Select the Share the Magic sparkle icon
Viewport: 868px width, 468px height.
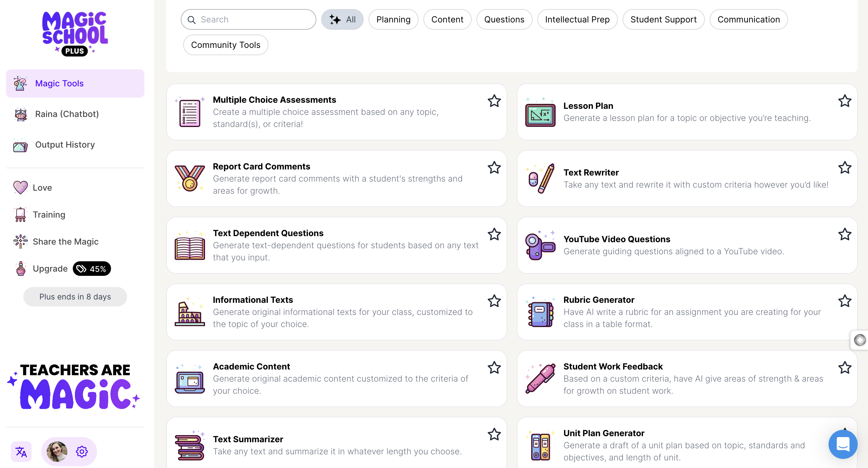[x=20, y=241]
